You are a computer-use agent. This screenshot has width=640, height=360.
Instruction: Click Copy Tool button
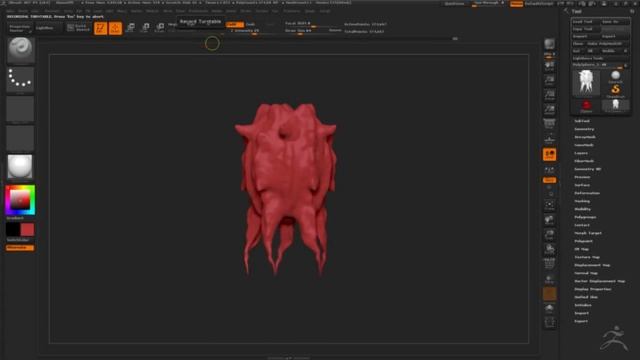pyautogui.click(x=586, y=29)
